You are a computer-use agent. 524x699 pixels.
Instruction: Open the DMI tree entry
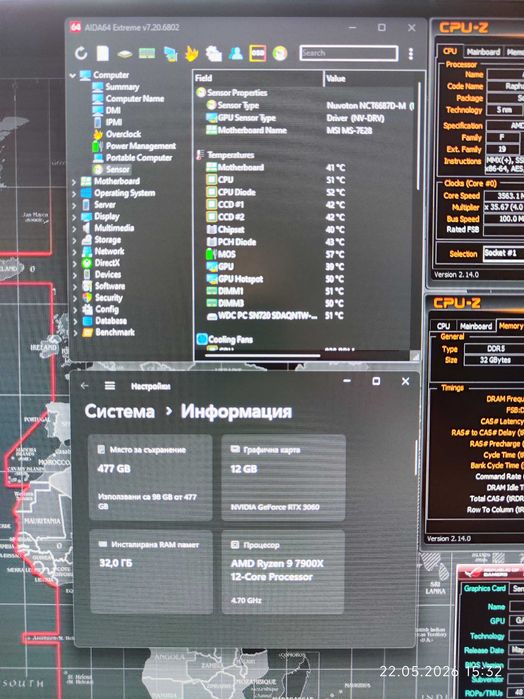[x=113, y=110]
